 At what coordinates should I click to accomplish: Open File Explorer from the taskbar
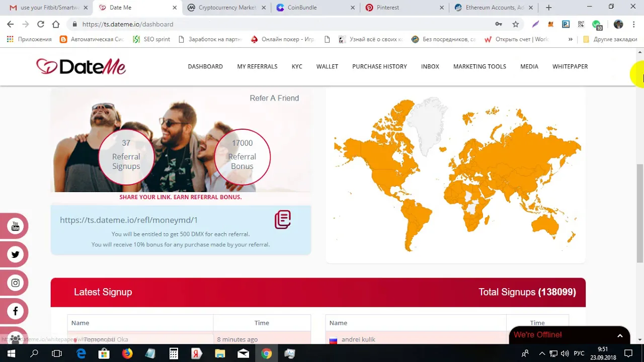[x=220, y=353]
